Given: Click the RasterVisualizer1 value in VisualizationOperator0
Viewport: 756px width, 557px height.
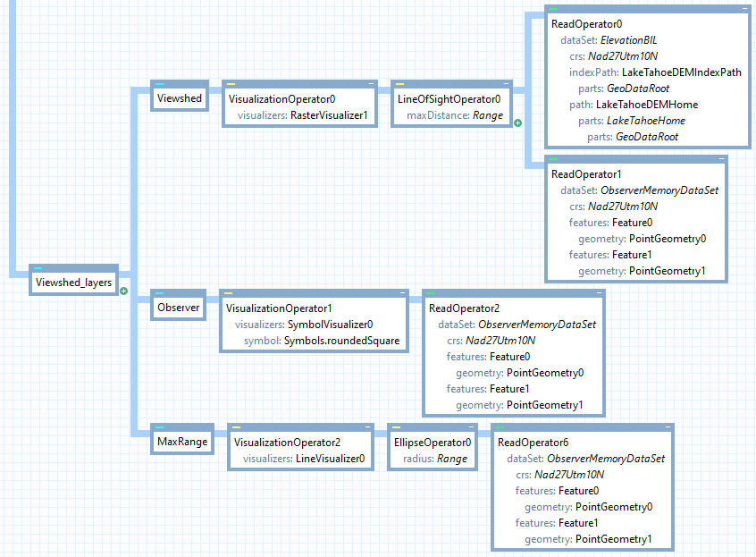Looking at the screenshot, I should point(329,115).
